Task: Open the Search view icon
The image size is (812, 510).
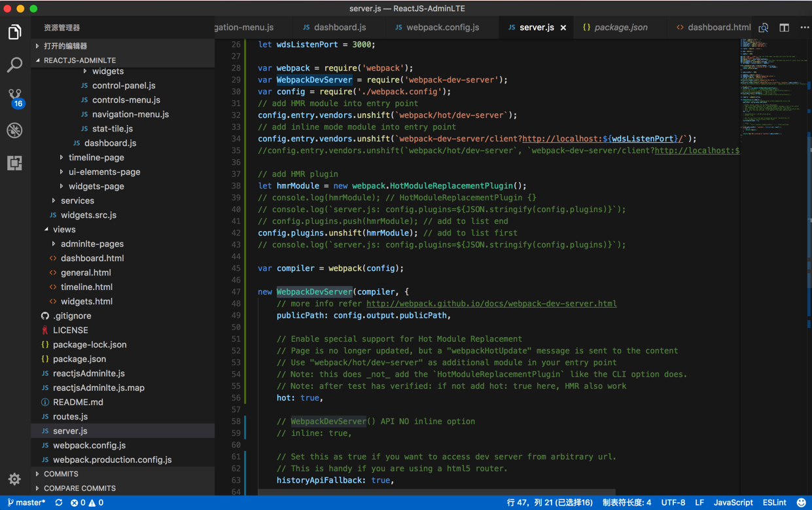Action: 14,64
